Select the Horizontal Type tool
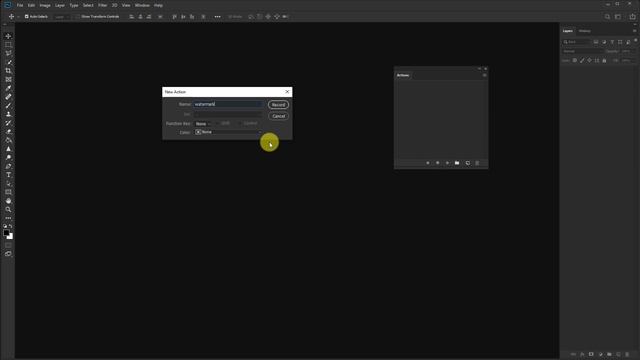 pyautogui.click(x=8, y=175)
